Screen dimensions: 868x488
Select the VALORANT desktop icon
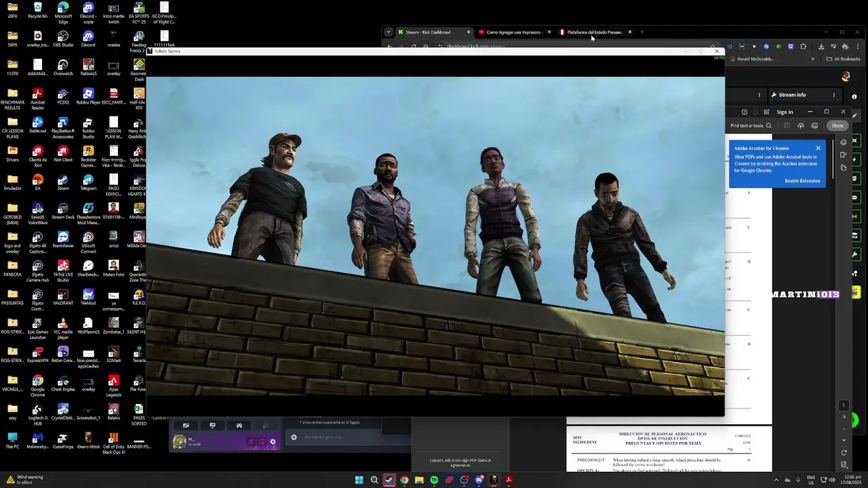point(63,297)
